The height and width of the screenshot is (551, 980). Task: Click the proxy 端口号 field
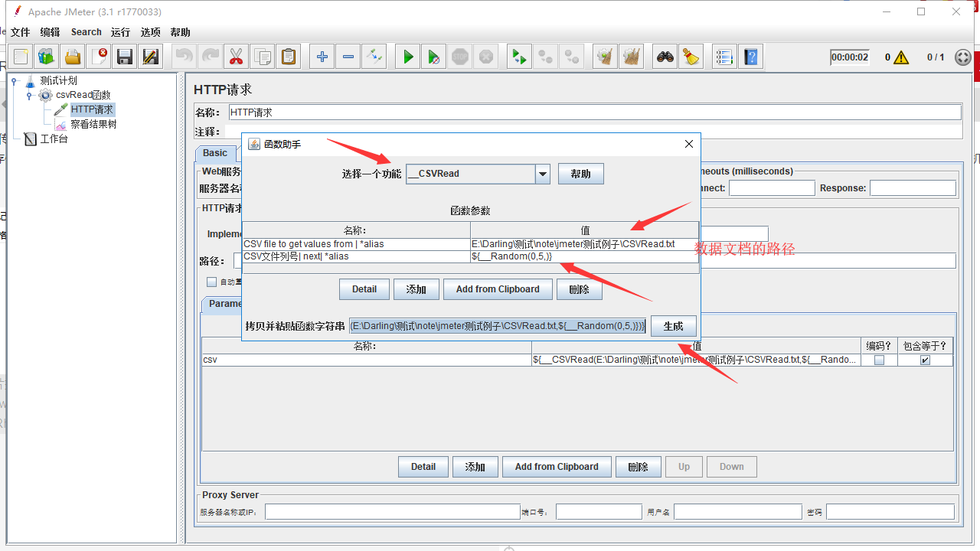pyautogui.click(x=599, y=512)
